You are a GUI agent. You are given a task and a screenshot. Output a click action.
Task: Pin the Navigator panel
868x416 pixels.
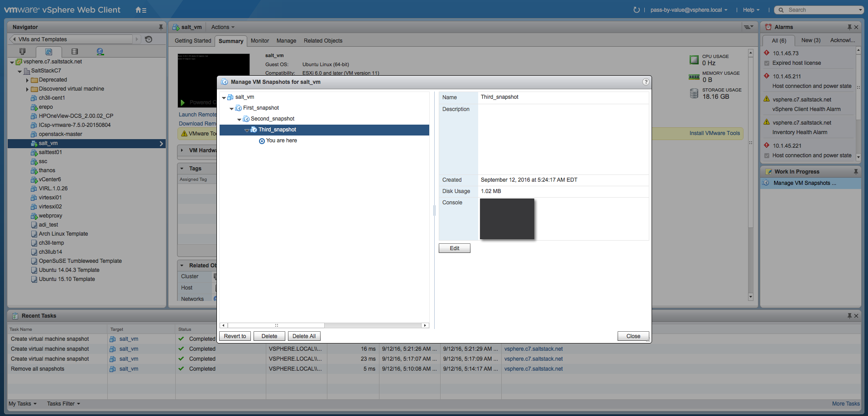click(161, 27)
